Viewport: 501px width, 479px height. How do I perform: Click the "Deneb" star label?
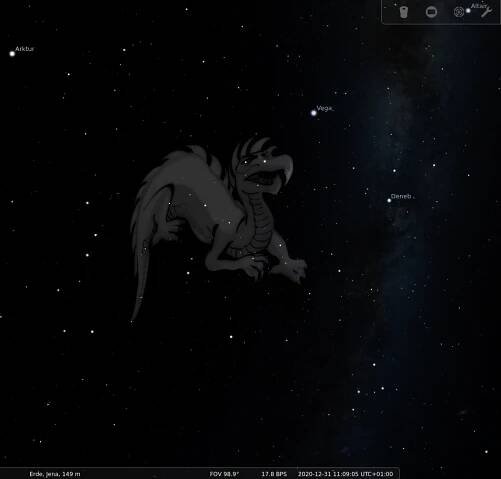[x=401, y=196]
